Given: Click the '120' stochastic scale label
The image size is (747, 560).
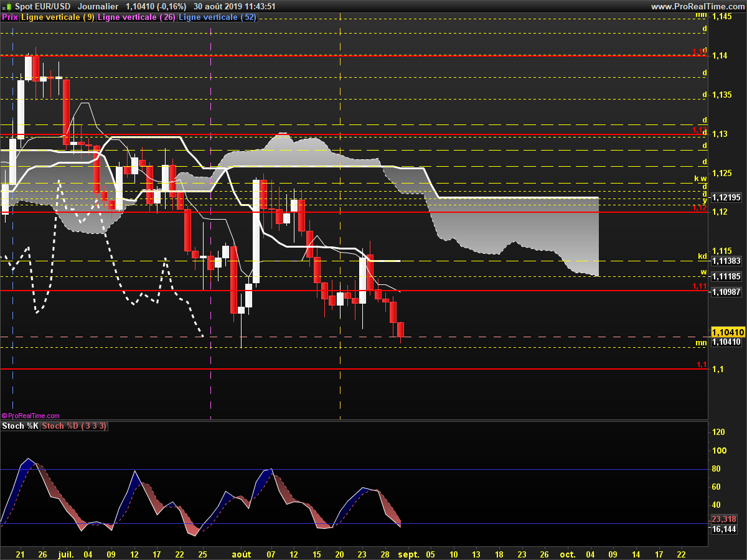Looking at the screenshot, I should coord(719,432).
